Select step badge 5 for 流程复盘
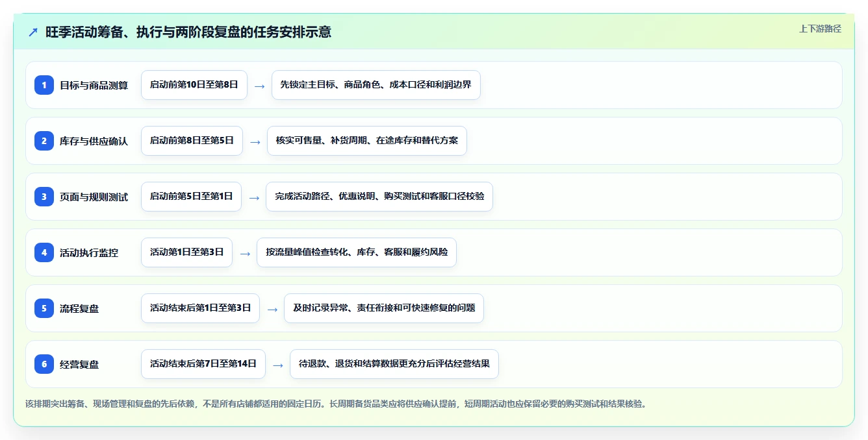 click(x=44, y=308)
